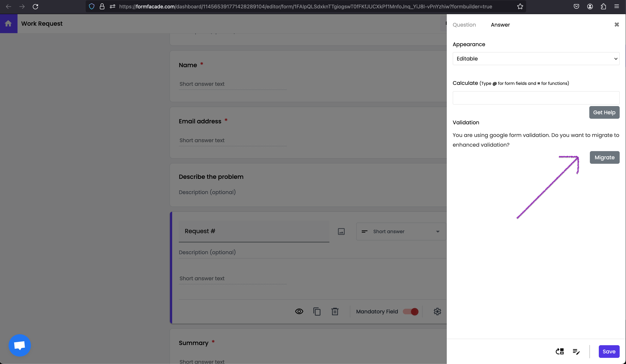Click the Save button
This screenshot has width=626, height=364.
point(609,352)
